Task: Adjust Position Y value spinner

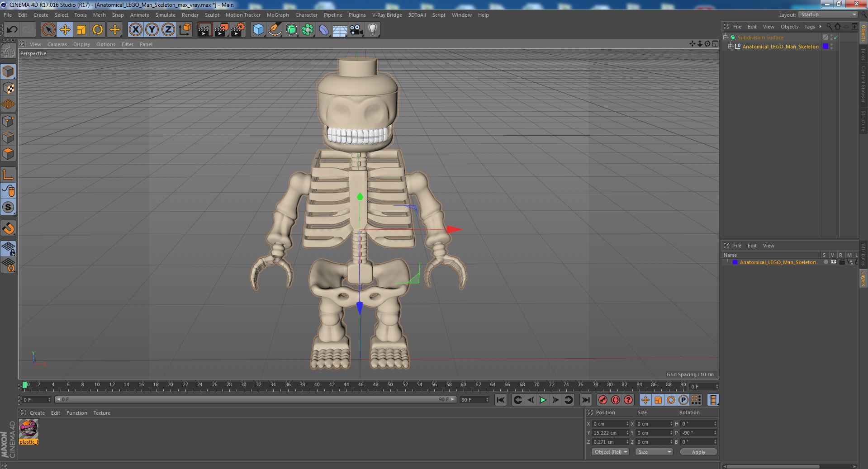Action: pos(627,433)
